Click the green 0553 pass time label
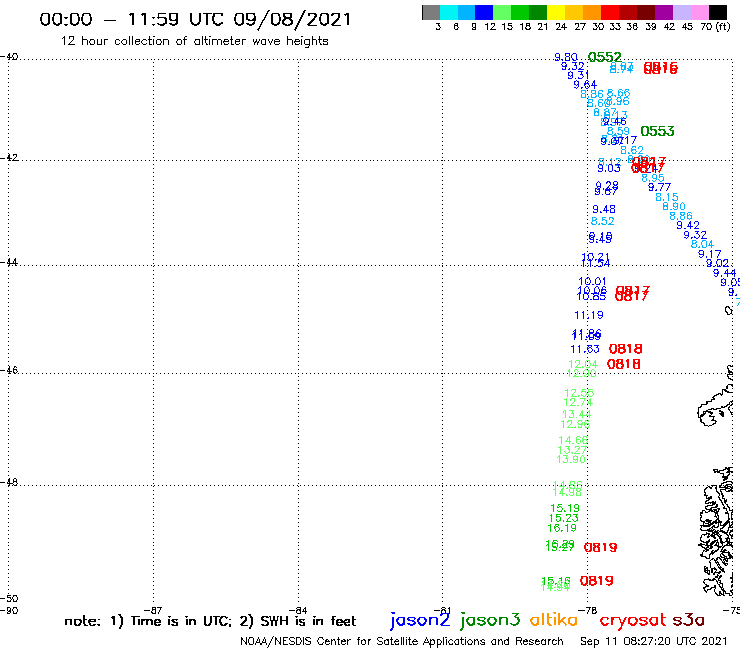740x650 pixels. [657, 131]
